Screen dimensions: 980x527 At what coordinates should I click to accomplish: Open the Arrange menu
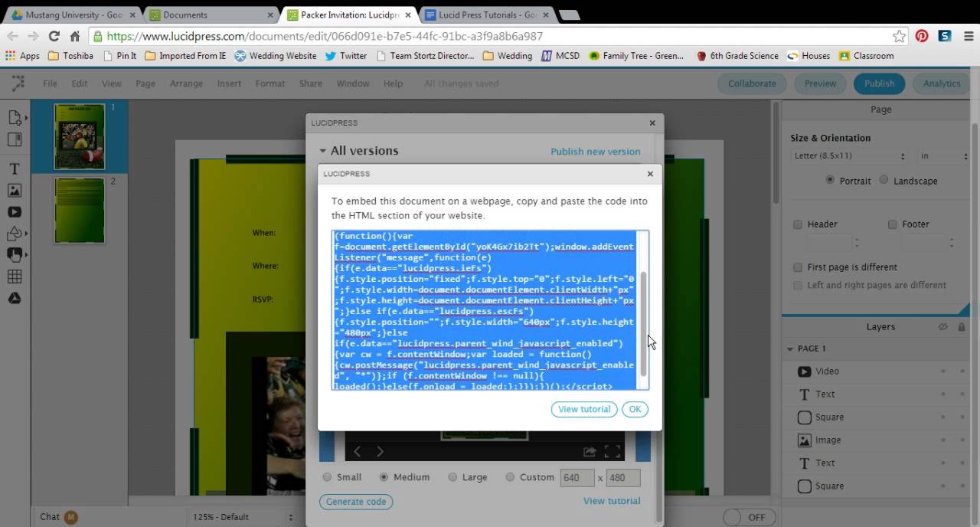186,83
